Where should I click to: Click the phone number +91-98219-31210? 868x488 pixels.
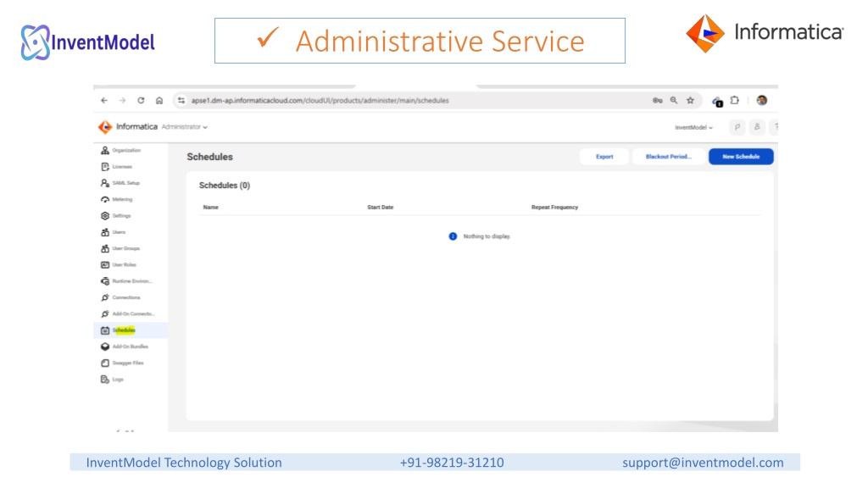452,463
